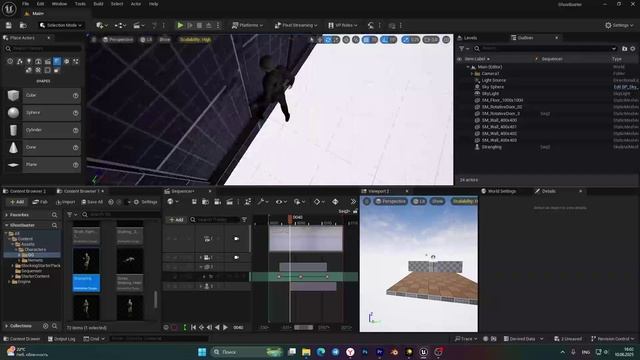Open the Pixel Streaming dropdown

[296, 25]
